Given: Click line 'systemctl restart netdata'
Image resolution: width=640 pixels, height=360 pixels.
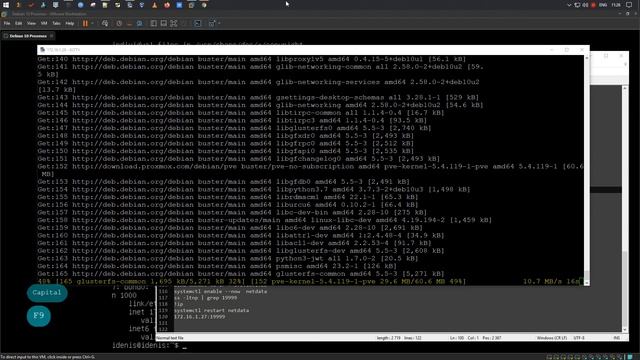Looking at the screenshot, I should pyautogui.click(x=211, y=311).
